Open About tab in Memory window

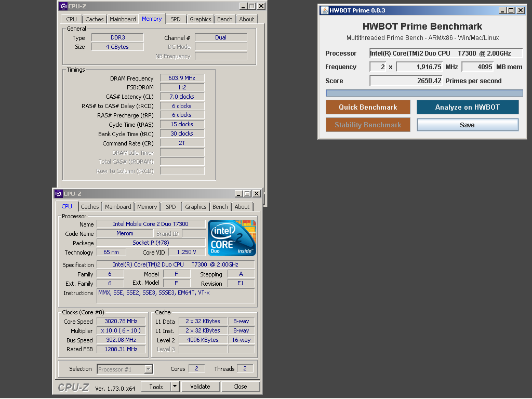[247, 19]
